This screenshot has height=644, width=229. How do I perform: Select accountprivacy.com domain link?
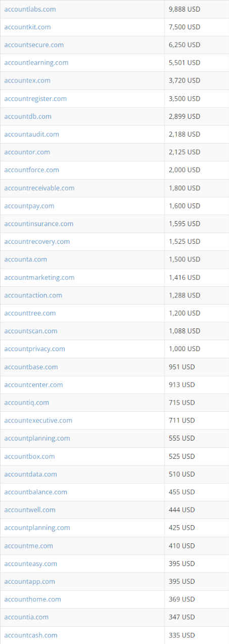coord(34,349)
